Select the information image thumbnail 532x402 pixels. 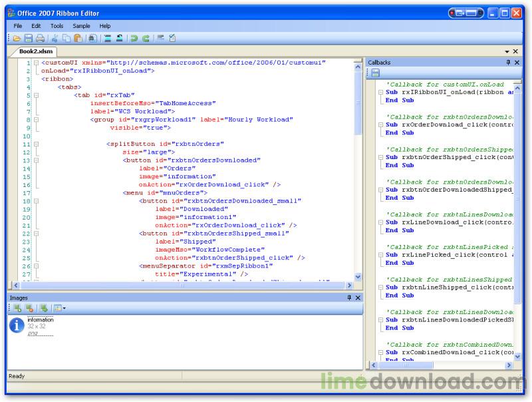(17, 325)
